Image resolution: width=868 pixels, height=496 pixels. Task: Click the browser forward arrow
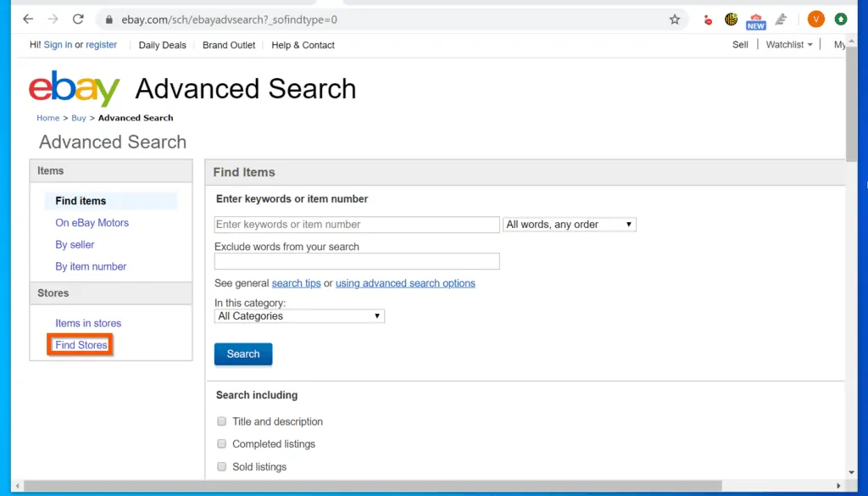pos(53,20)
